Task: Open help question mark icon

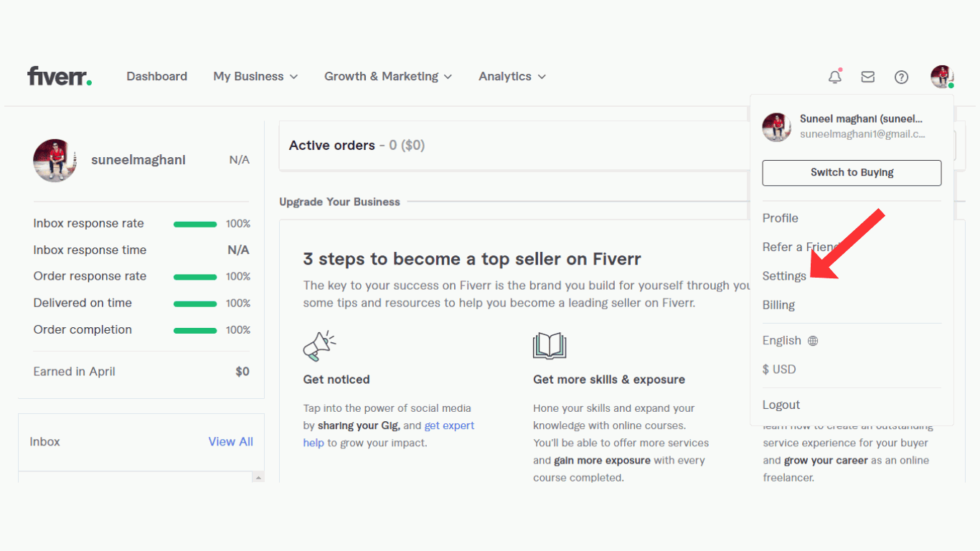Action: (x=902, y=77)
